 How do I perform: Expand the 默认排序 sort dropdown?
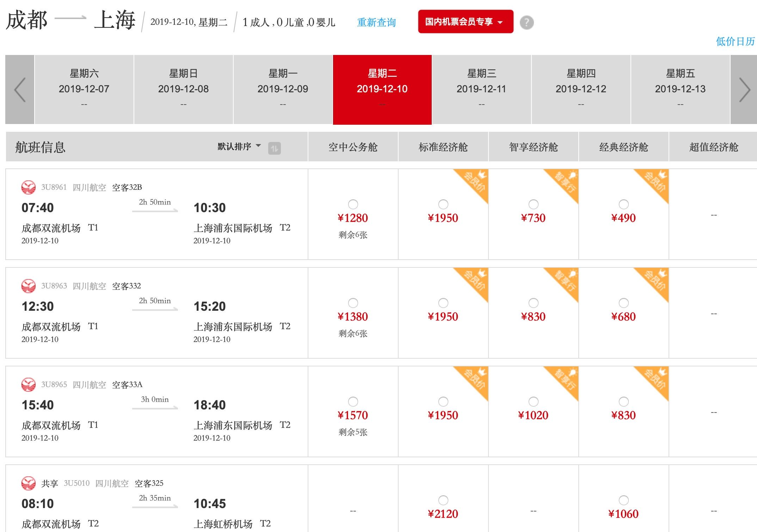[x=239, y=146]
